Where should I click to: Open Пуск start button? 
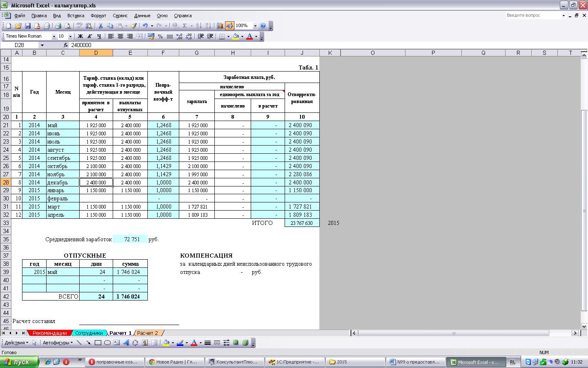tap(20, 362)
